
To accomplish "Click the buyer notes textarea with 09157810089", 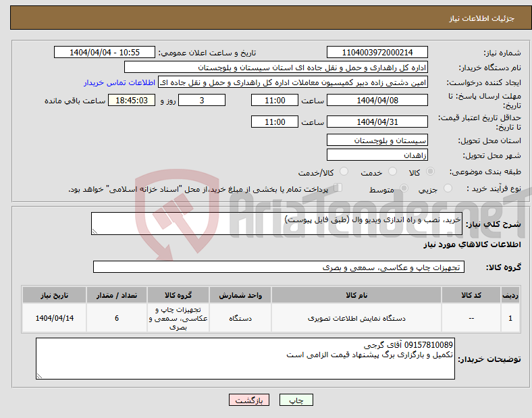I will coord(245,359).
